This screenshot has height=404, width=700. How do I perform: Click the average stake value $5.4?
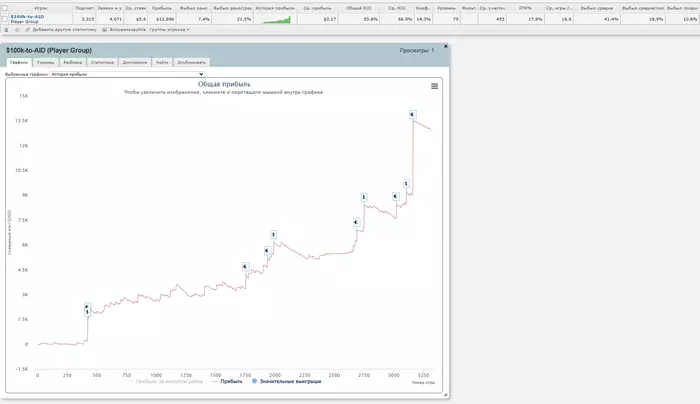tap(141, 19)
